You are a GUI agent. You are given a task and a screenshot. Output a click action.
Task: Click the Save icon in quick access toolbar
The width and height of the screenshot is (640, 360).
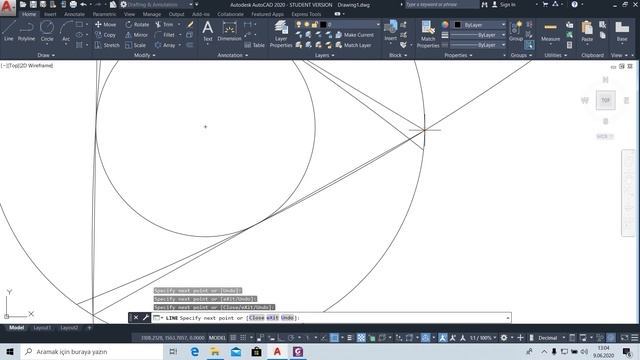[x=33, y=4]
